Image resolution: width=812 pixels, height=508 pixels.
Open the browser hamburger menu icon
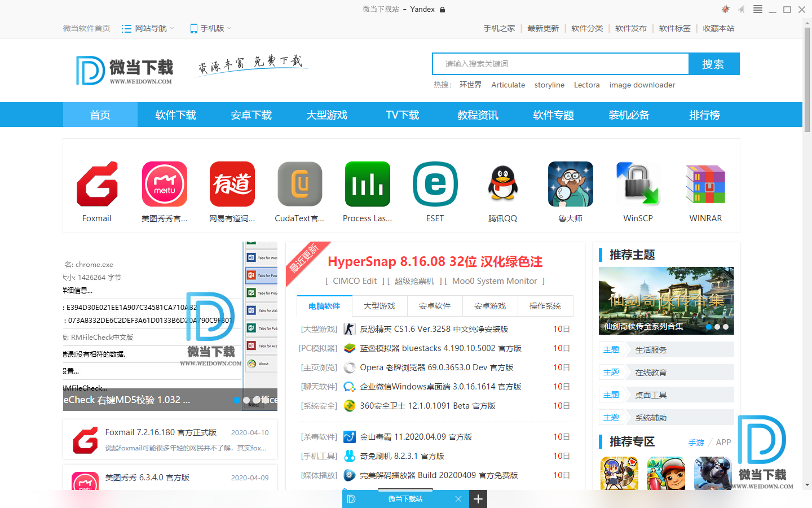pos(758,9)
